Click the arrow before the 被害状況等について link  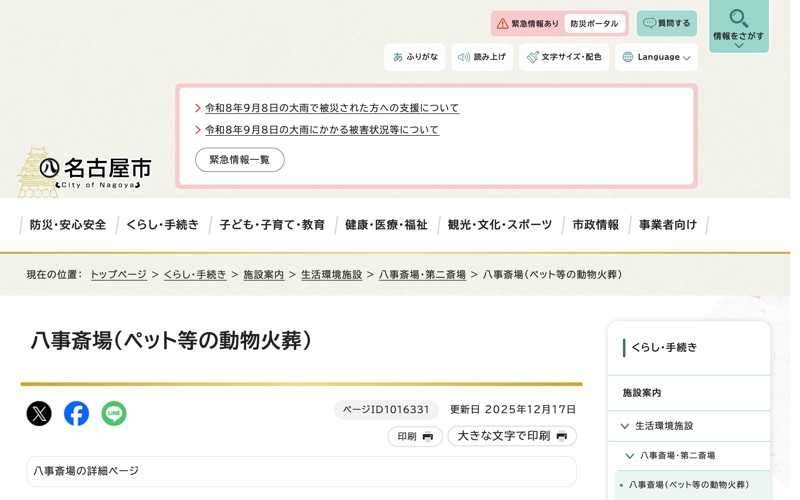click(198, 130)
